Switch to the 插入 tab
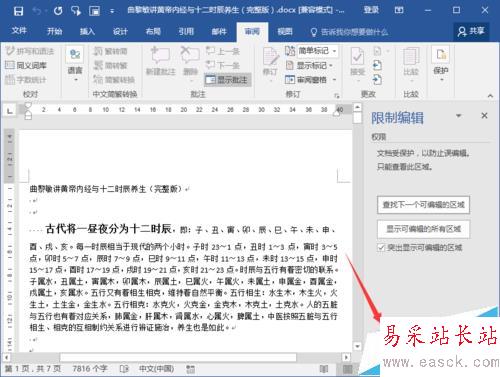This screenshot has height=377, width=500. (87, 31)
